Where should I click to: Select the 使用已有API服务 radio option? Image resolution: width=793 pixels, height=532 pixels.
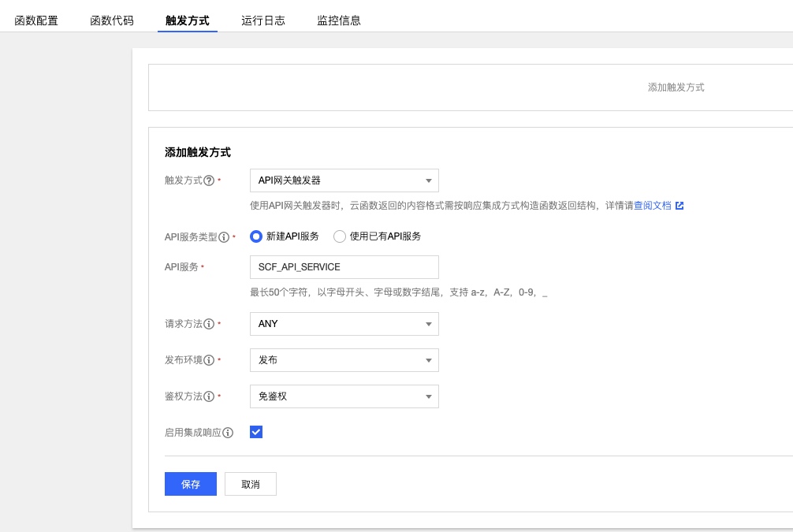[340, 236]
